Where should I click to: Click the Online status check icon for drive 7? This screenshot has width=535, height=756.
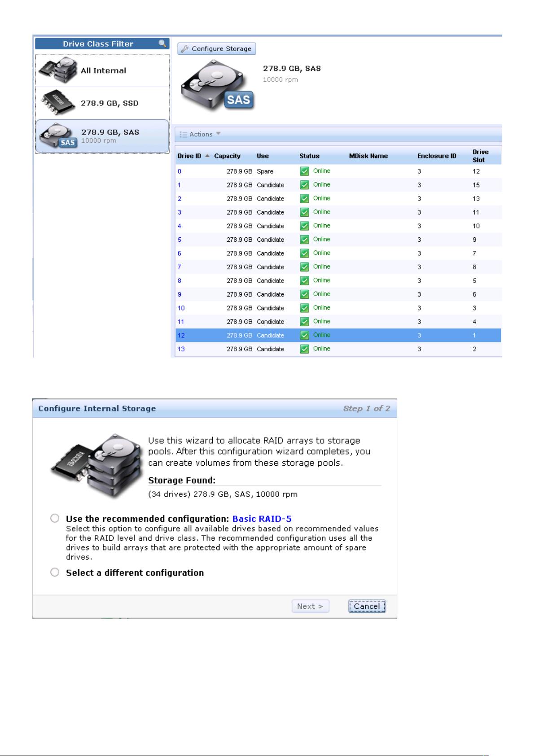pos(304,267)
